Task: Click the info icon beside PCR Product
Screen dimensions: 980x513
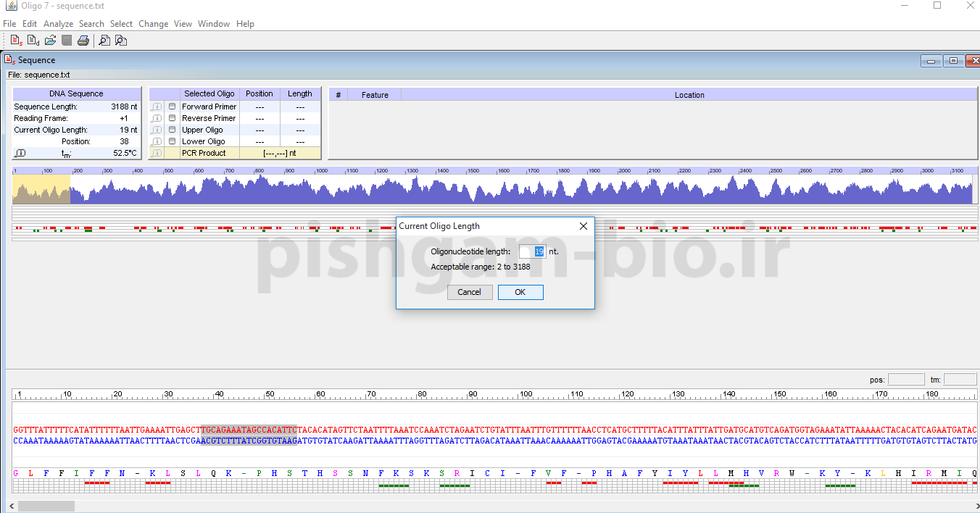Action: (x=157, y=153)
